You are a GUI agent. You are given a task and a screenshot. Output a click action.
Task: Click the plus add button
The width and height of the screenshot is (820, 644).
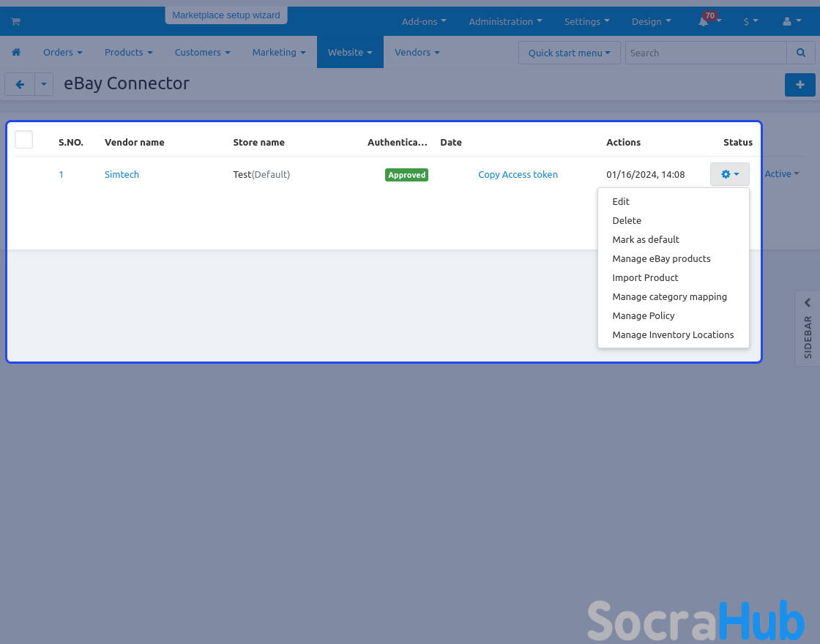[799, 85]
